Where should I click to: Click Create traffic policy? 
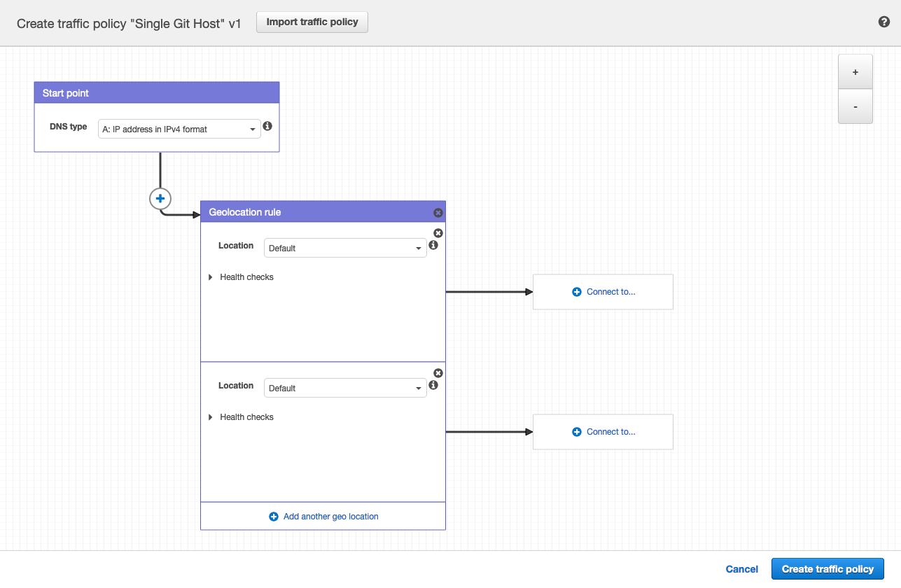827,569
